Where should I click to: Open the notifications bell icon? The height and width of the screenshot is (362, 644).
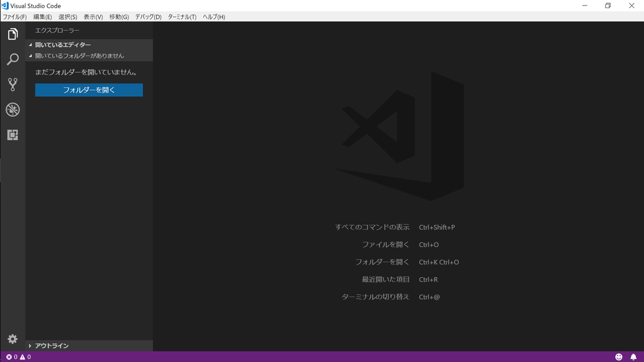[633, 357]
